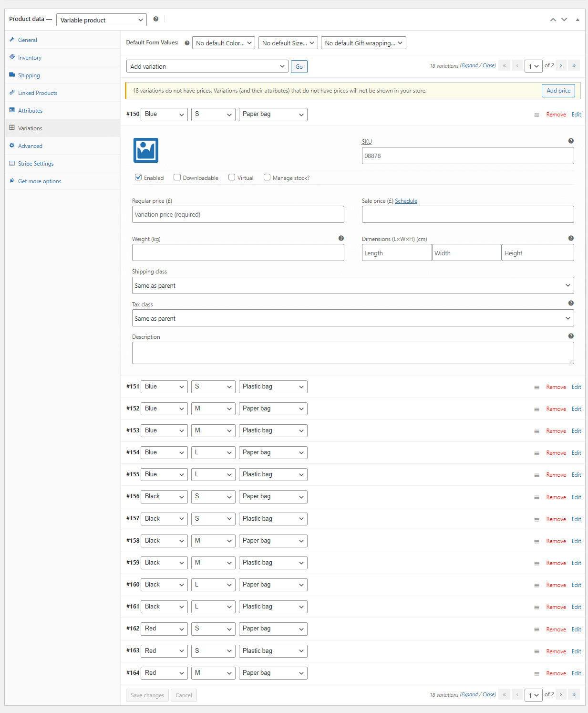Open the Add variation action dropdown
The height and width of the screenshot is (713, 588).
[207, 66]
